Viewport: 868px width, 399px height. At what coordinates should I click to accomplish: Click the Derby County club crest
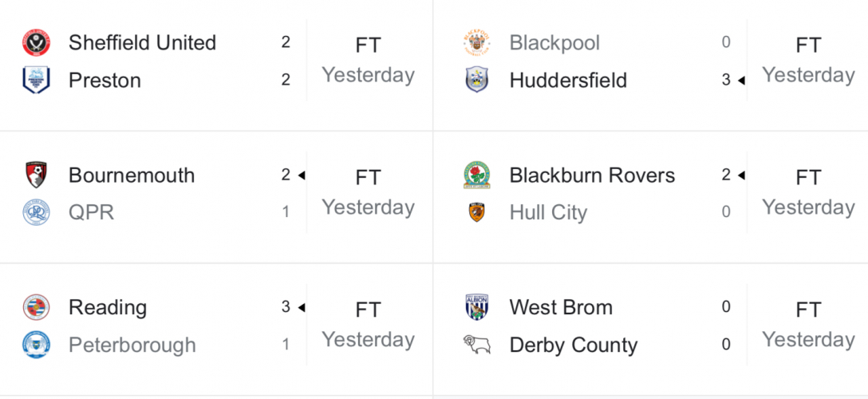point(476,345)
